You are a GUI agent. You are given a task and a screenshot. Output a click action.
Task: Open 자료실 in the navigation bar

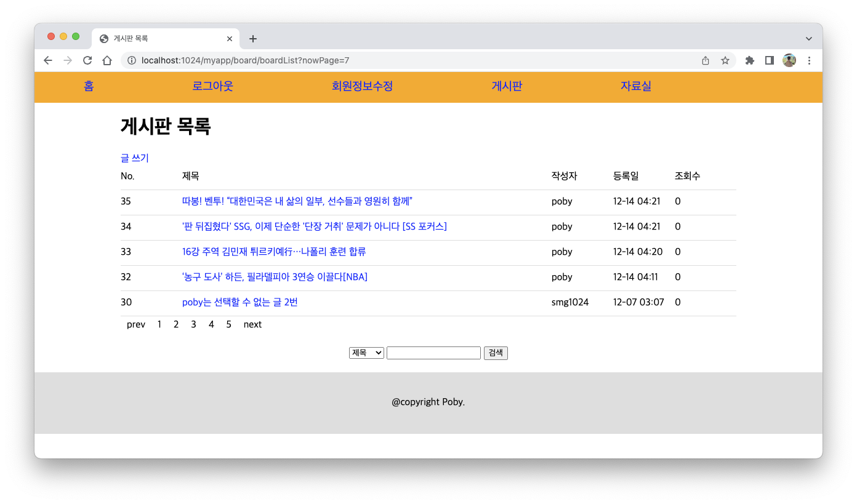click(636, 86)
